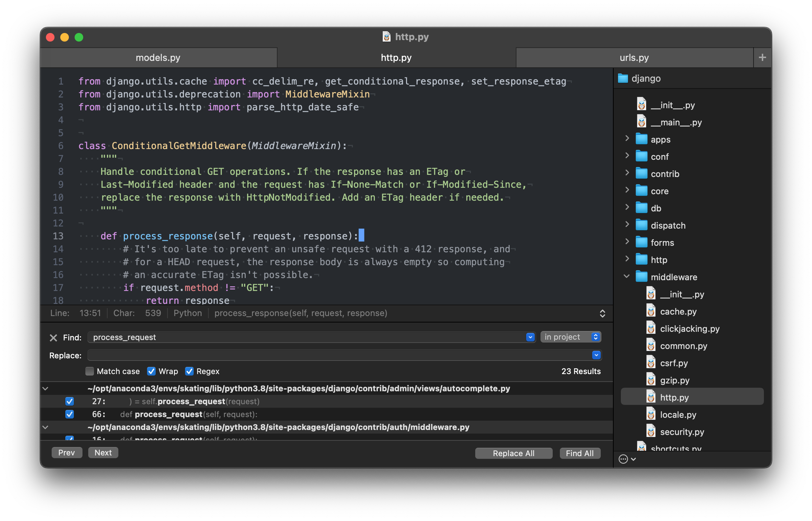The width and height of the screenshot is (812, 521).
Task: Click the Next button
Action: click(x=103, y=453)
